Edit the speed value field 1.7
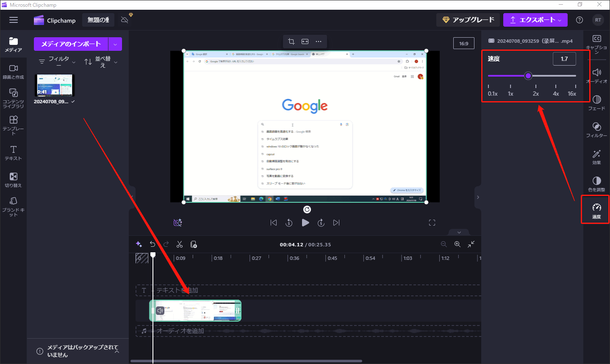610x364 pixels. tap(564, 59)
